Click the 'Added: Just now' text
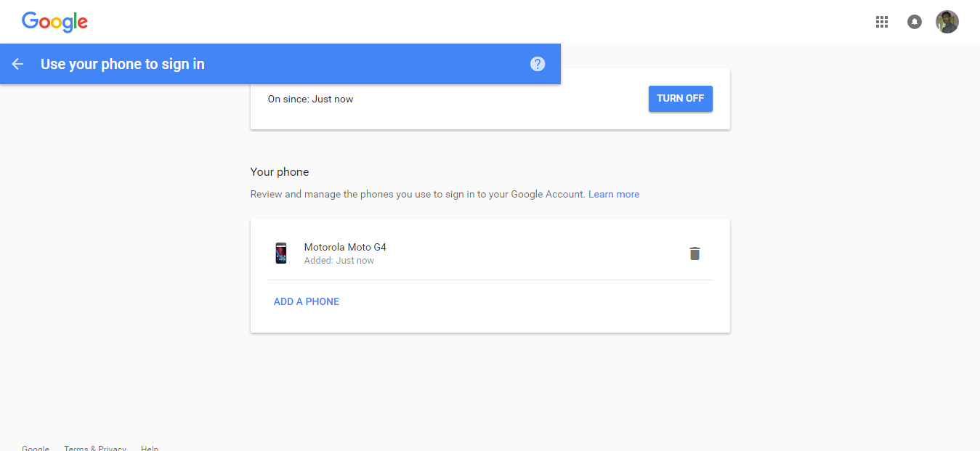980x451 pixels. (339, 261)
